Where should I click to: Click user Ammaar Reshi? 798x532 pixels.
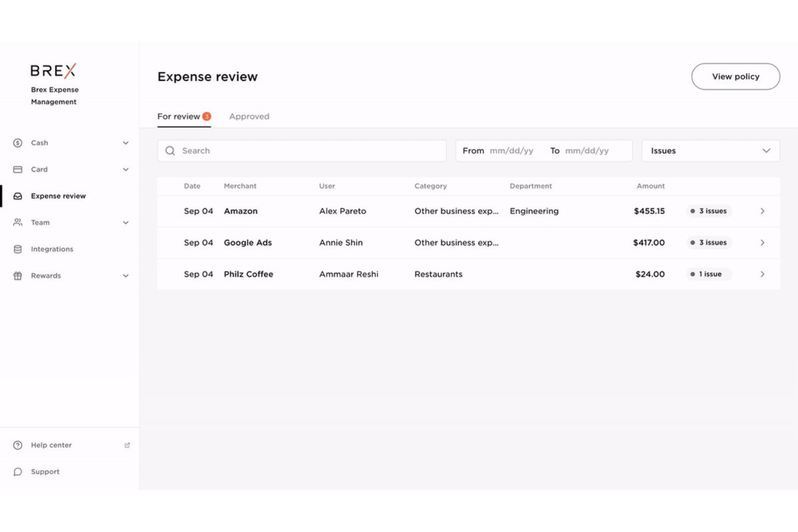click(x=349, y=274)
